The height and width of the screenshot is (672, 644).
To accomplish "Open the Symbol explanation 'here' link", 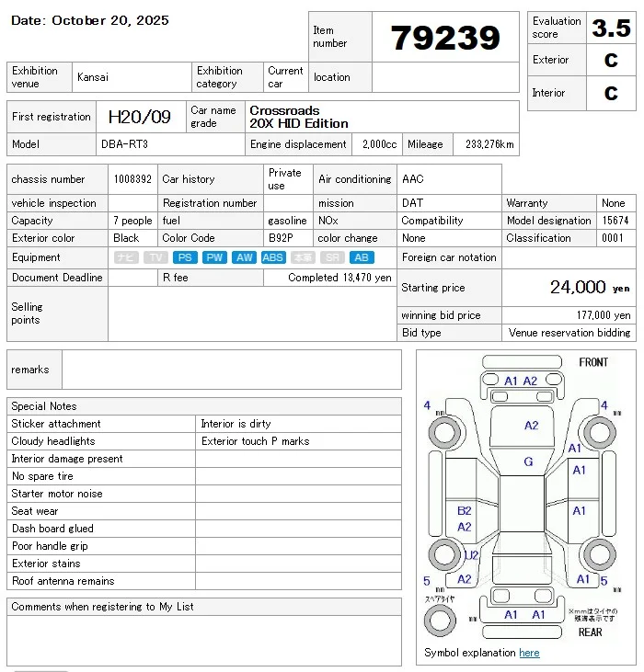I will coord(529,653).
